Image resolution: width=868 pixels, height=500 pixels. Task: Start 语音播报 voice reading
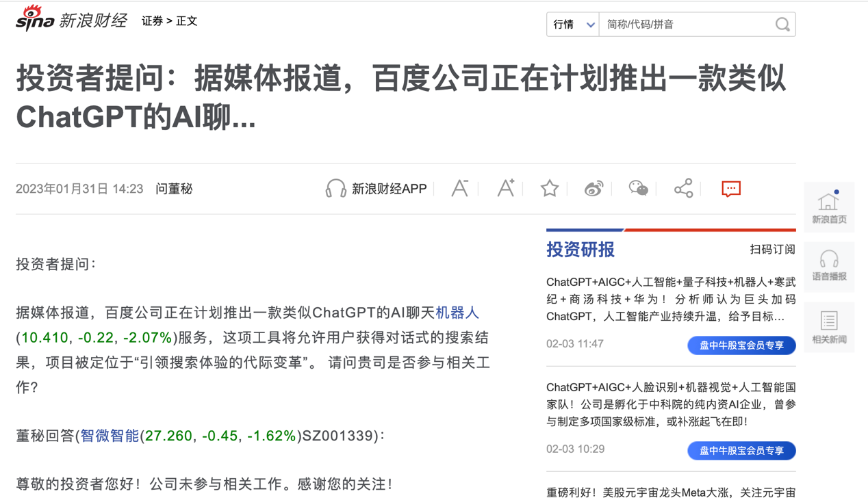point(829,266)
